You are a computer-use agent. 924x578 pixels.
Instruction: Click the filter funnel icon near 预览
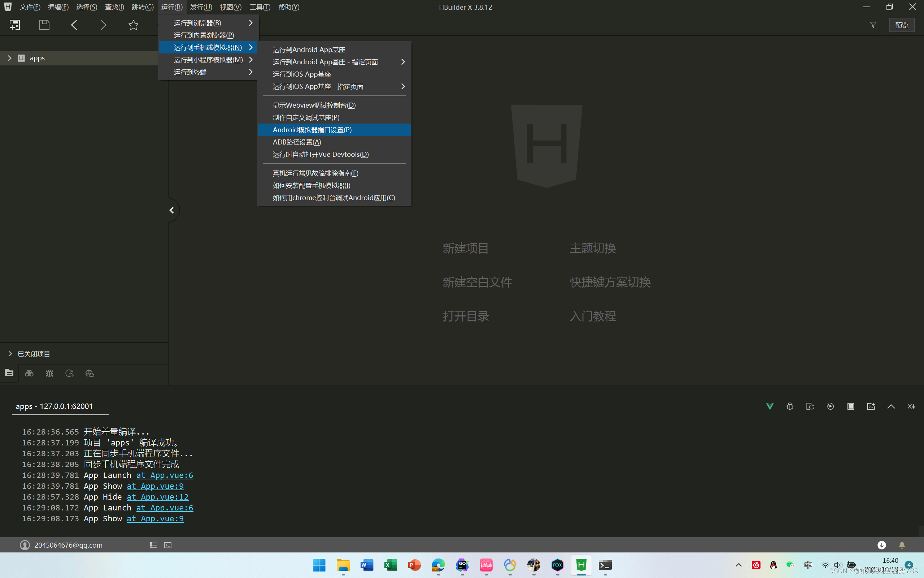point(873,25)
